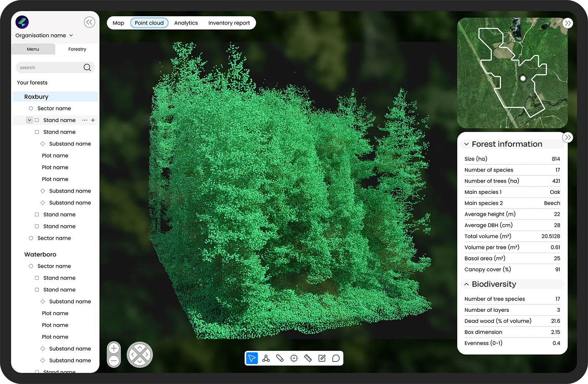
Task: Switch to the Forestry sidebar tab
Action: coord(77,49)
